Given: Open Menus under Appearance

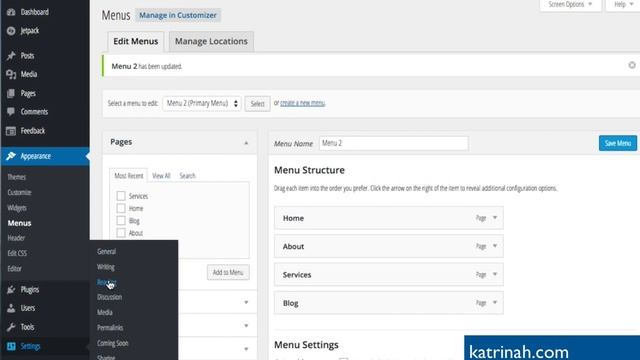Looking at the screenshot, I should 19,223.
